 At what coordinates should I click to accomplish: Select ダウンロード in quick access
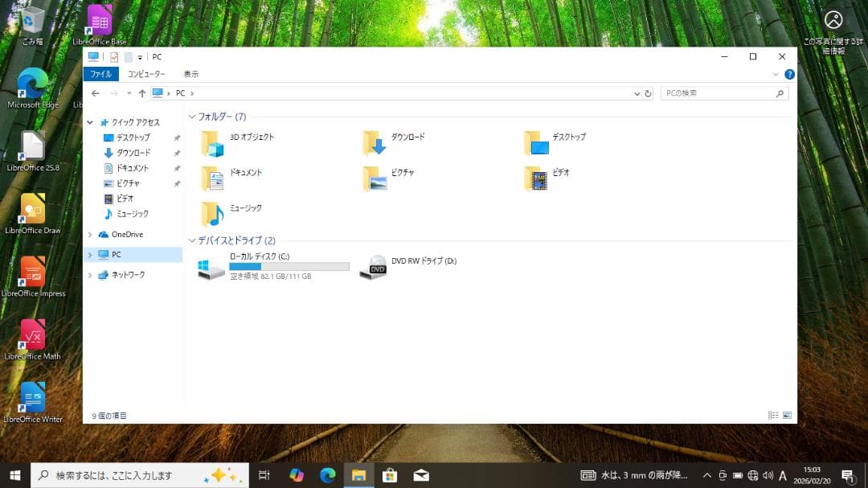(x=133, y=153)
